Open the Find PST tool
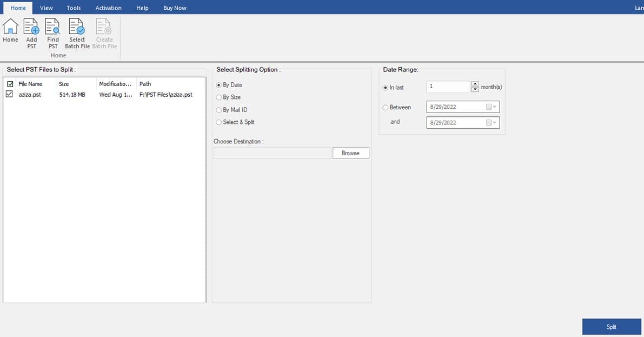The height and width of the screenshot is (337, 644). (x=52, y=34)
